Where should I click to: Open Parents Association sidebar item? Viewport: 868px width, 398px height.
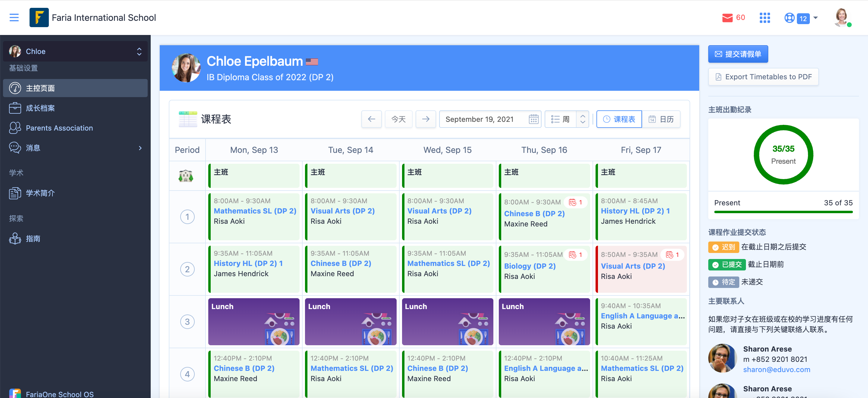tap(59, 128)
